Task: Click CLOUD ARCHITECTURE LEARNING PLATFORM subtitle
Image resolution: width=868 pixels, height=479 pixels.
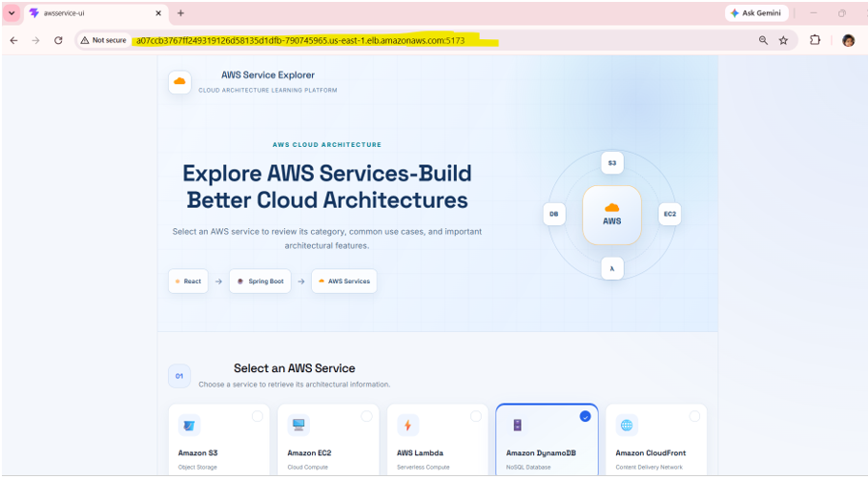Action: point(268,91)
